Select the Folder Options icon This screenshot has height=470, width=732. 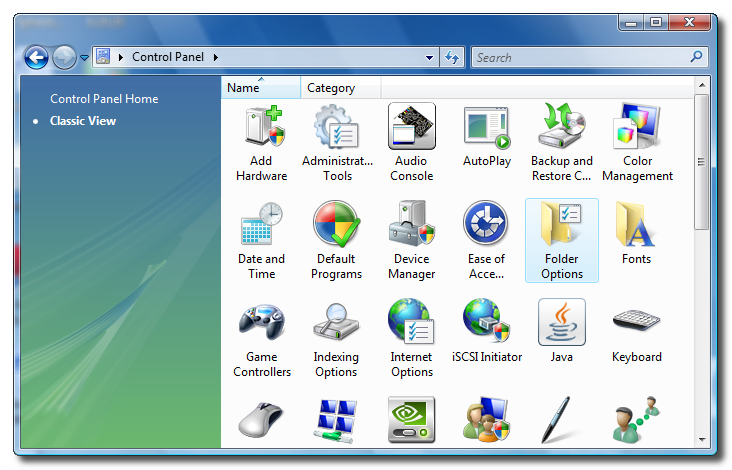[562, 239]
